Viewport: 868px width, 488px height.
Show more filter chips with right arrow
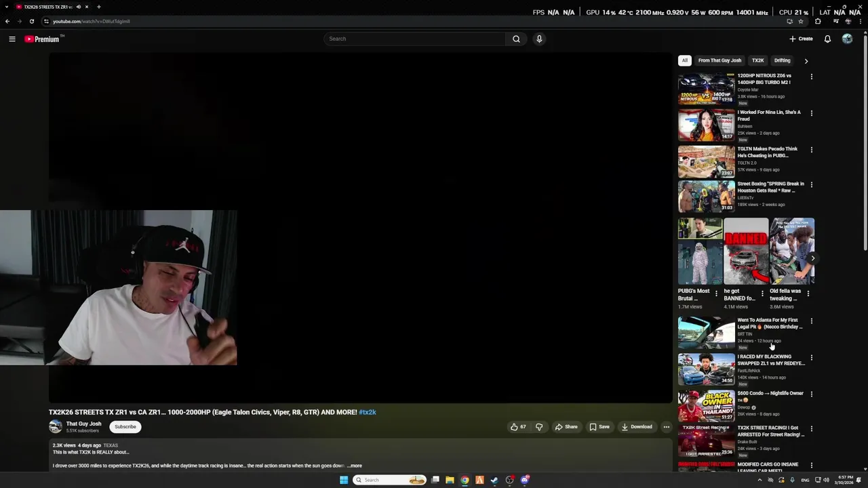pyautogui.click(x=806, y=61)
